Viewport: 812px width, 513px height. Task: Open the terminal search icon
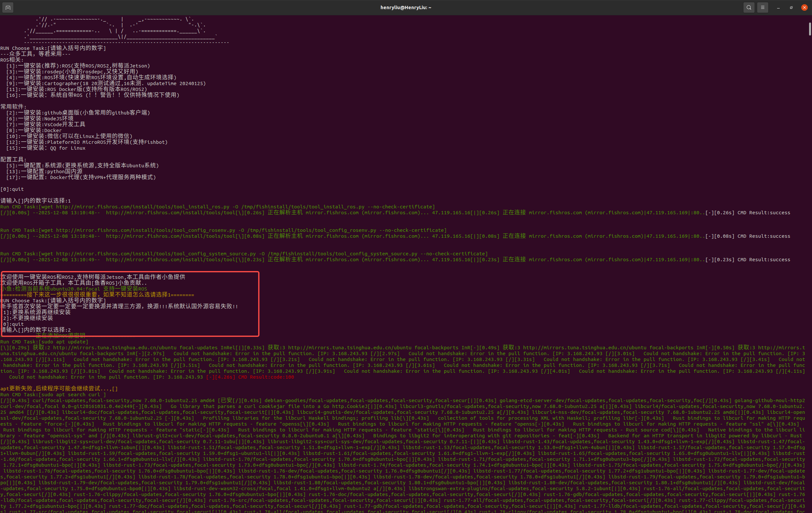tap(749, 8)
